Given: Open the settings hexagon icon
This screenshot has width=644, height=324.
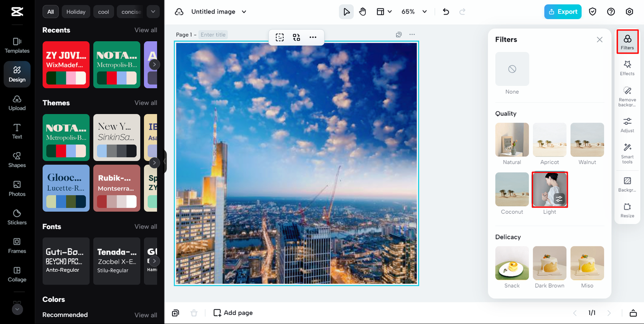Looking at the screenshot, I should 629,12.
